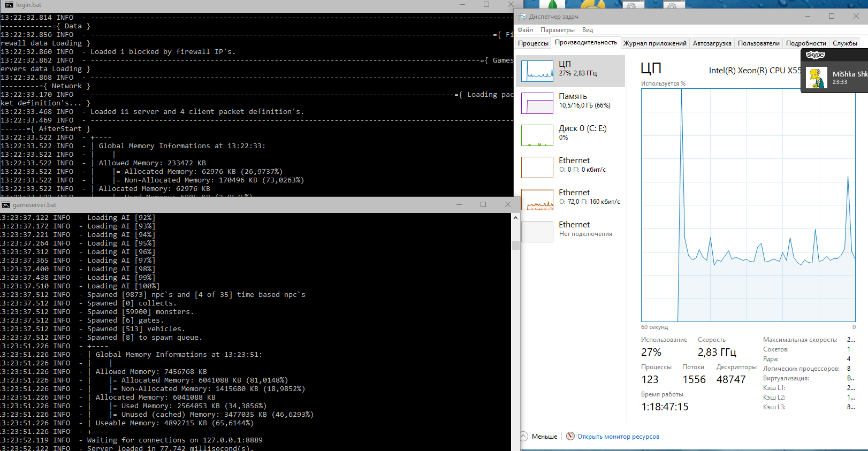Click the process count 123
Screen dimensions: 868x451
click(x=650, y=380)
